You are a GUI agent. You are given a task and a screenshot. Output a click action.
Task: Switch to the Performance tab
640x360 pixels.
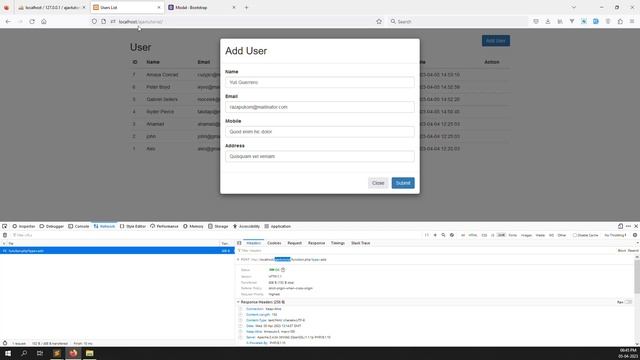164,226
